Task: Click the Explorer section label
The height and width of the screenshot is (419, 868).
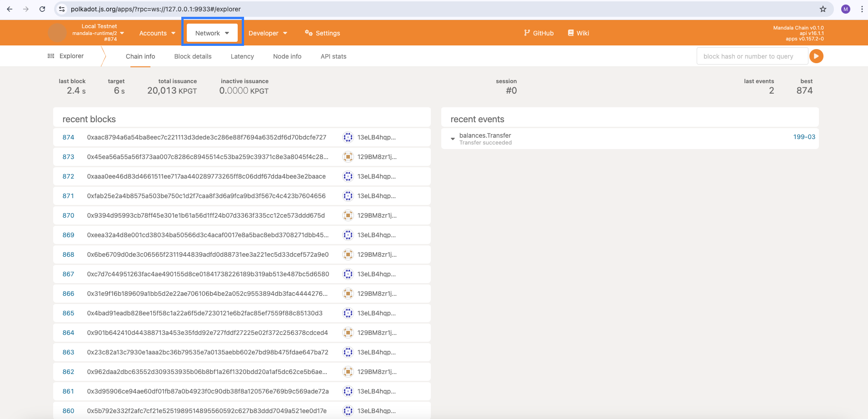Action: point(71,56)
